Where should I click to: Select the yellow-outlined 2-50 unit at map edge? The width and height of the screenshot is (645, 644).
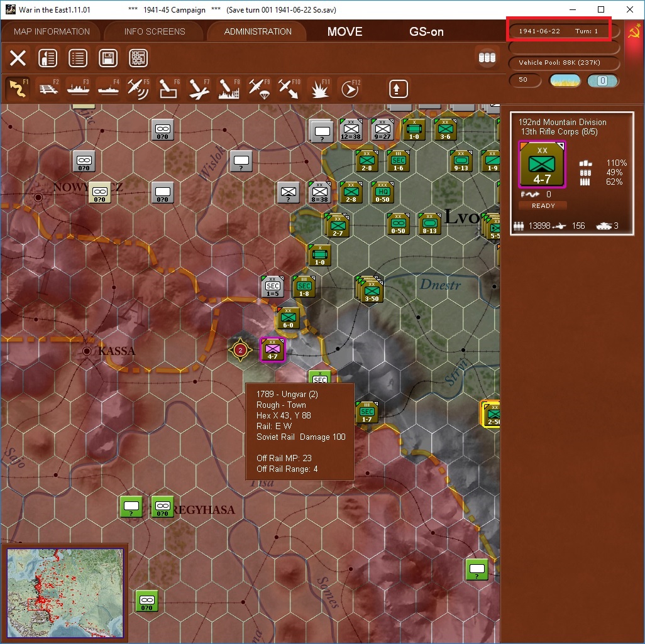click(x=491, y=414)
